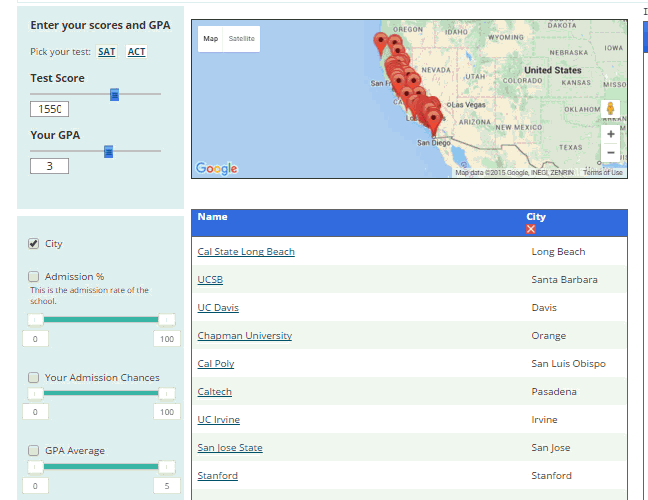Enable the Admission % checkbox
This screenshot has height=500, width=648.
point(34,276)
